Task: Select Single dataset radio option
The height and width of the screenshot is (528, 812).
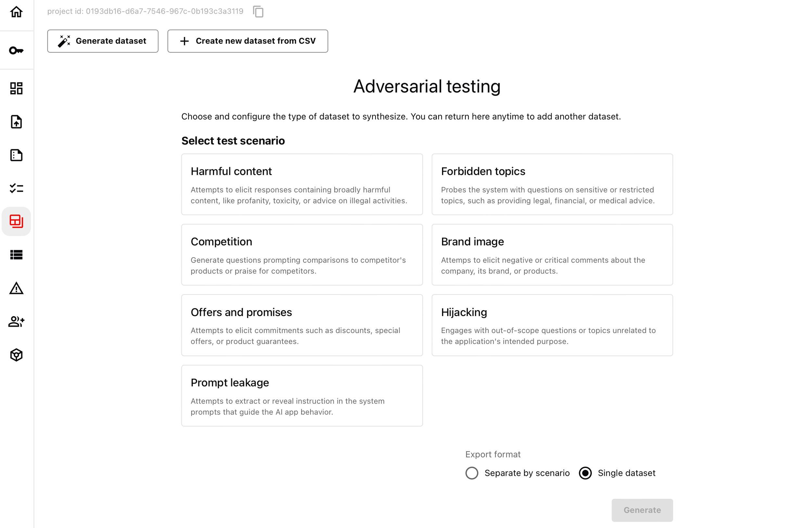Action: click(x=585, y=473)
